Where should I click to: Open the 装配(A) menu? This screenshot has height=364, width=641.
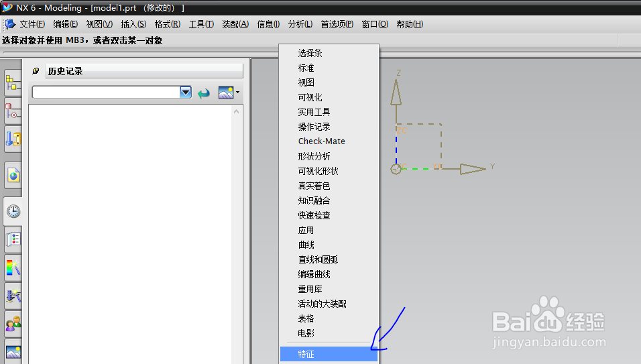(x=235, y=25)
